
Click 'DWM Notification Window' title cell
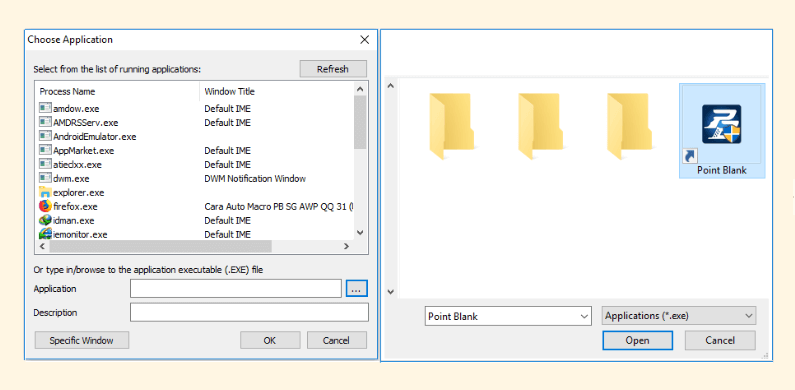tap(255, 179)
